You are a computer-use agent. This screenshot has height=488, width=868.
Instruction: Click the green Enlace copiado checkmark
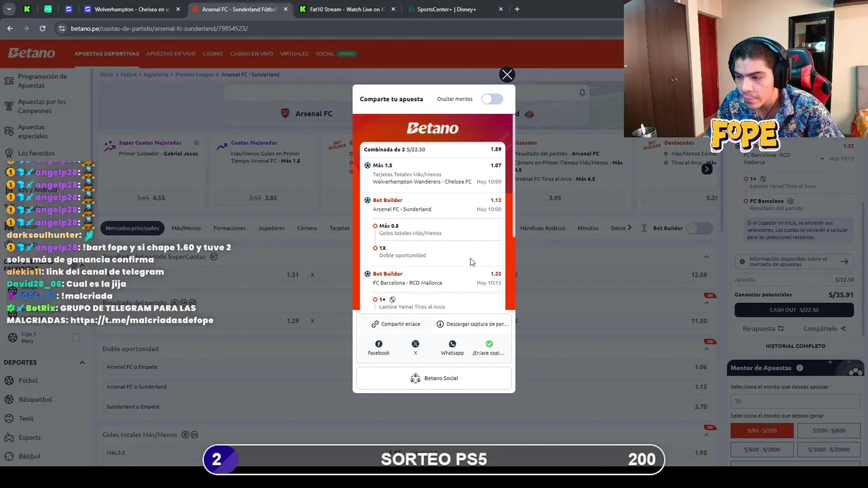[x=489, y=344]
